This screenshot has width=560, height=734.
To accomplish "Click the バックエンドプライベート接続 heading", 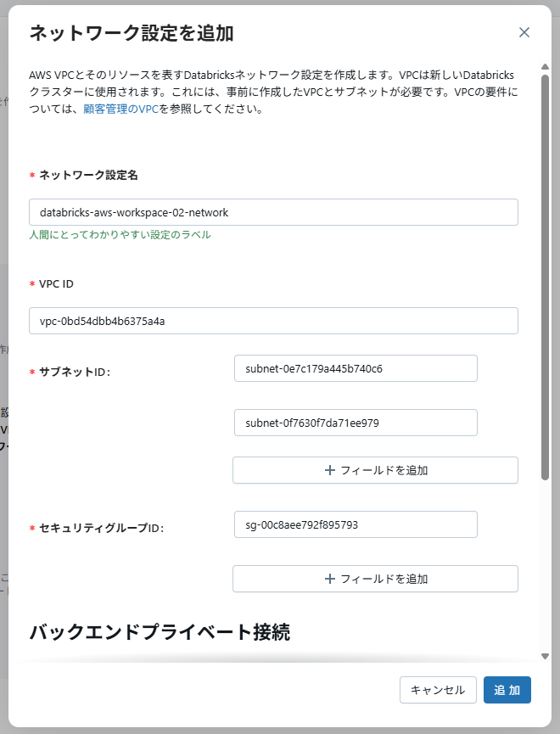I will coord(160,632).
